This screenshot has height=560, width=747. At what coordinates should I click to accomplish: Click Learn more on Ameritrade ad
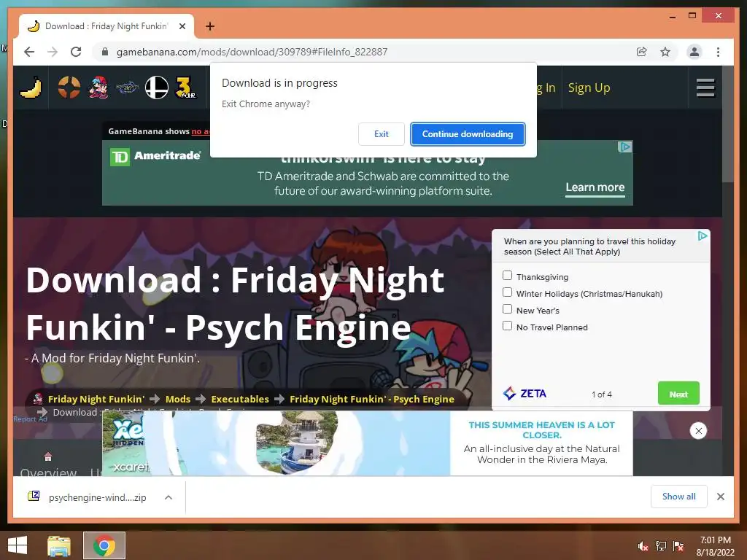(x=595, y=187)
